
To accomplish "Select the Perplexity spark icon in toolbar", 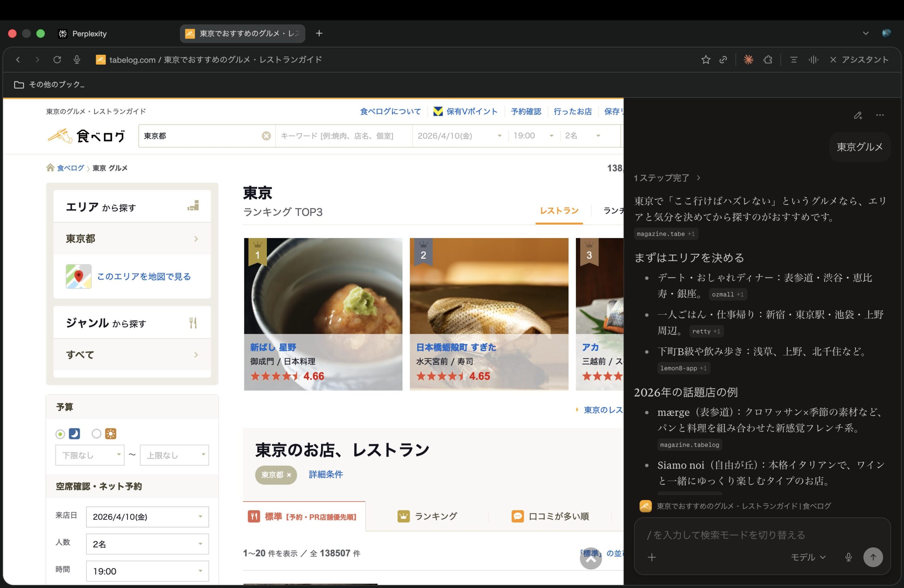I will pos(749,60).
